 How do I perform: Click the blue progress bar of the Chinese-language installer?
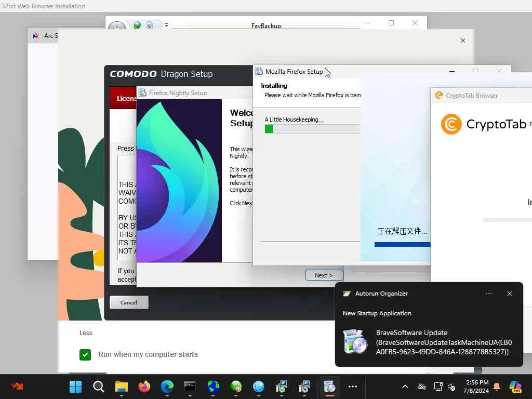(x=403, y=244)
